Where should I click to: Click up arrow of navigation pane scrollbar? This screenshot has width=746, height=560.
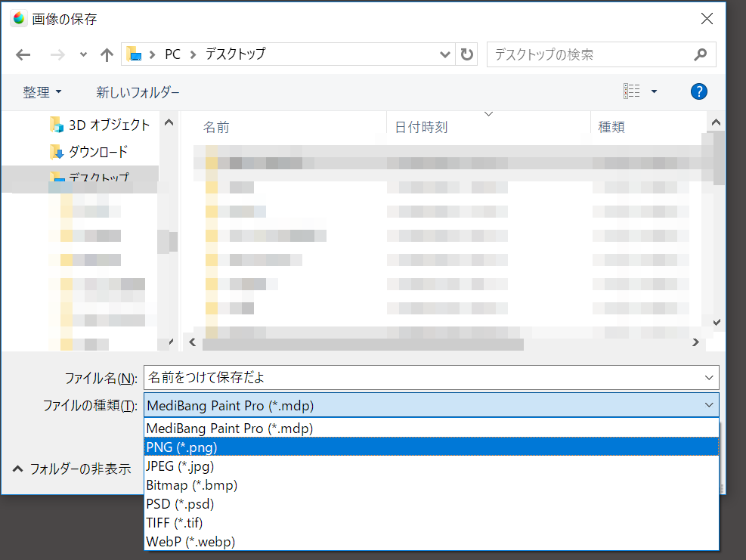169,122
